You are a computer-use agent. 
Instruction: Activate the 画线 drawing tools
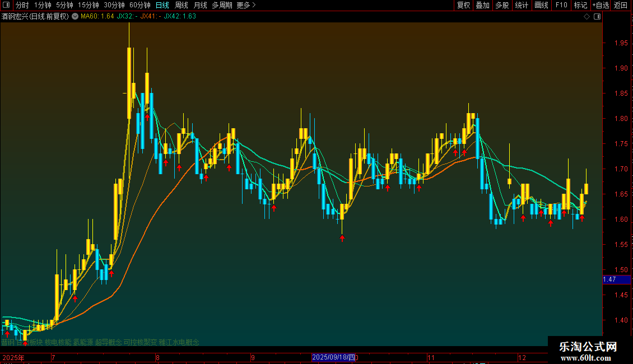pos(541,5)
